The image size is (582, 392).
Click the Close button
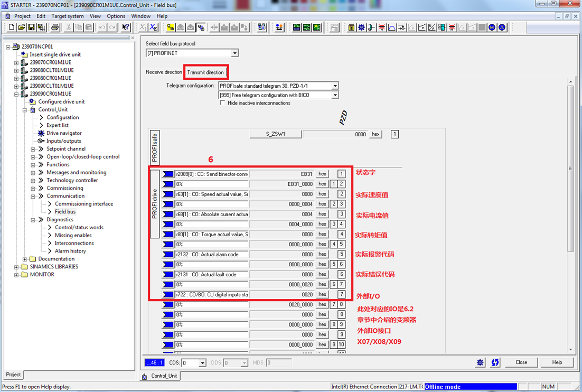[x=521, y=362]
